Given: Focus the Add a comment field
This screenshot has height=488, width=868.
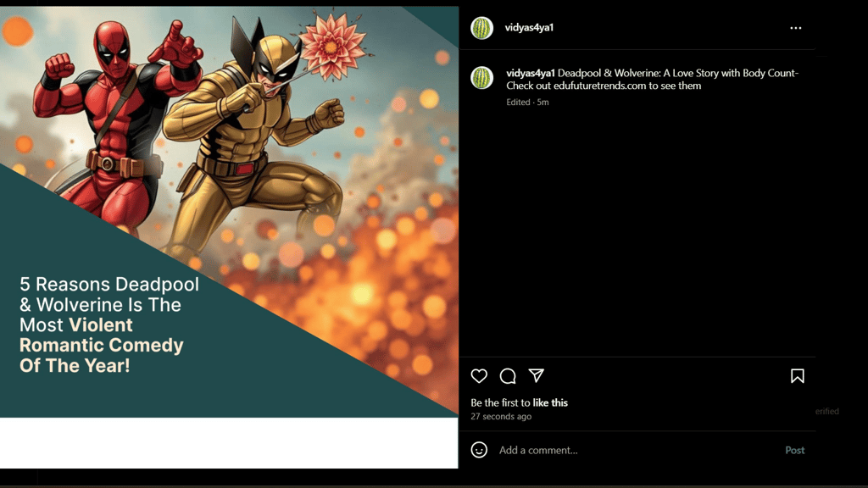Looking at the screenshot, I should pos(637,451).
